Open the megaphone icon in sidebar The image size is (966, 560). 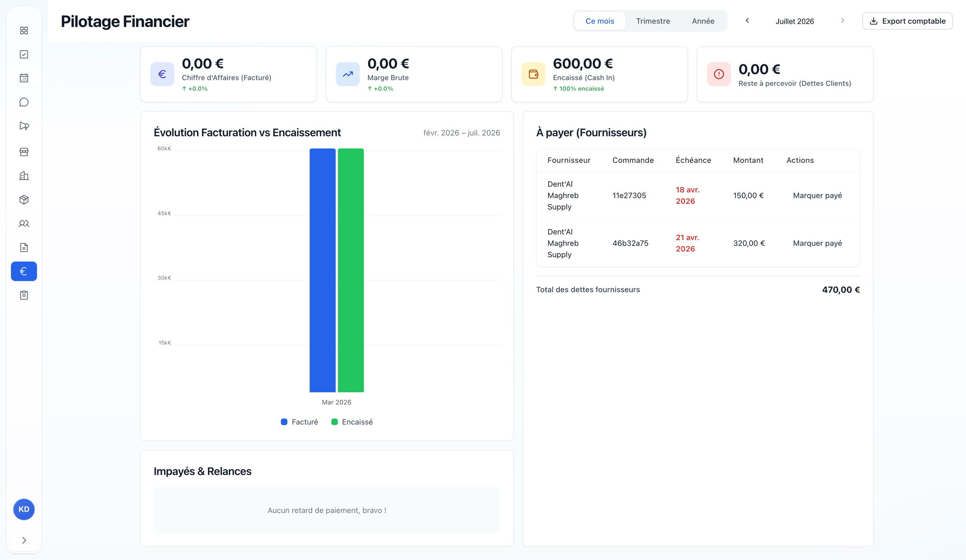tap(24, 126)
